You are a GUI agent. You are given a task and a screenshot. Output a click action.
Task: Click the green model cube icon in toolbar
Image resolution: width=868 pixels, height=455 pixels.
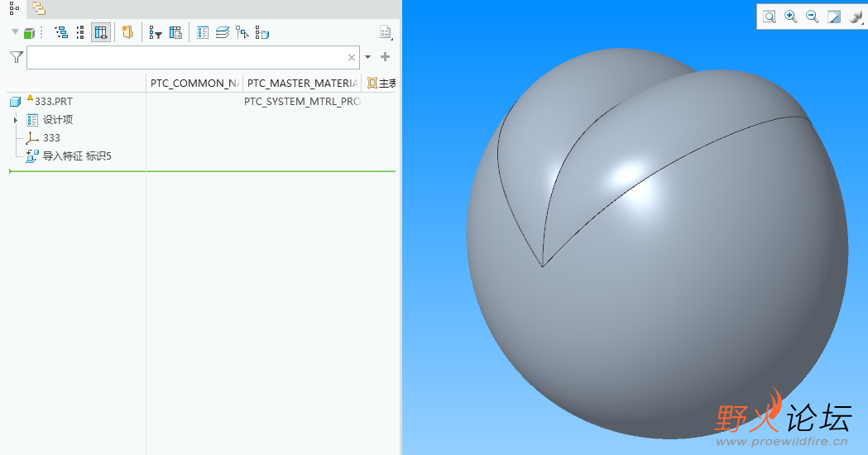[x=29, y=33]
